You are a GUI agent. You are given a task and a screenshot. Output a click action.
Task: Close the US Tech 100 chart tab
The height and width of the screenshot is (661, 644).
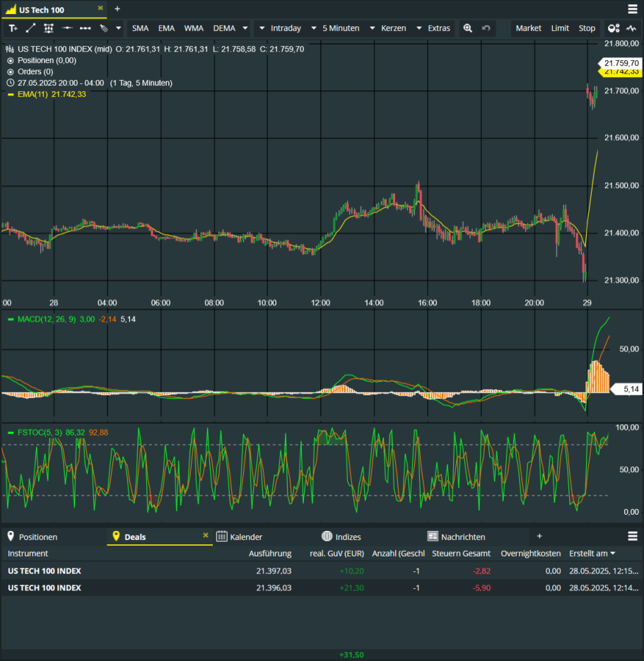(x=100, y=8)
